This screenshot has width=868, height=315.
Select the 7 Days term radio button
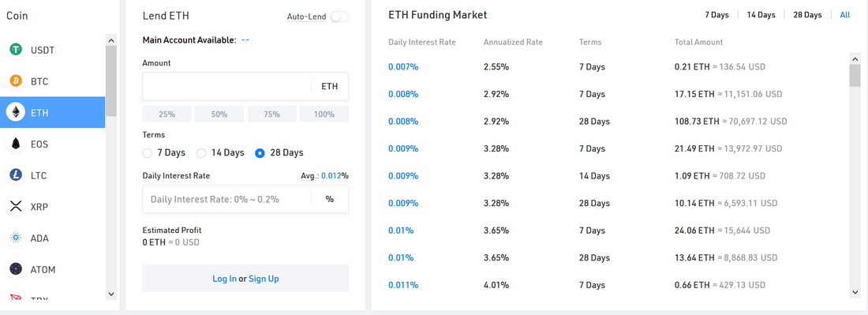[148, 153]
